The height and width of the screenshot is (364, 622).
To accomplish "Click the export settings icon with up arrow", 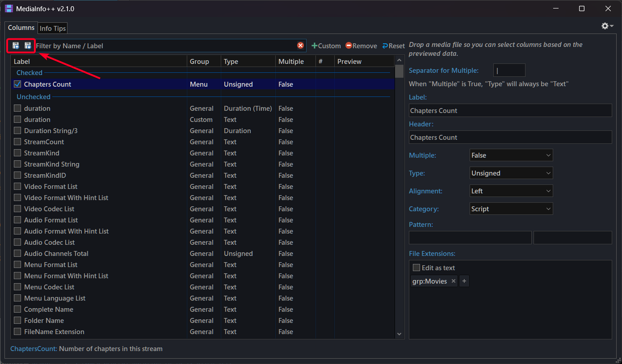I will point(16,46).
